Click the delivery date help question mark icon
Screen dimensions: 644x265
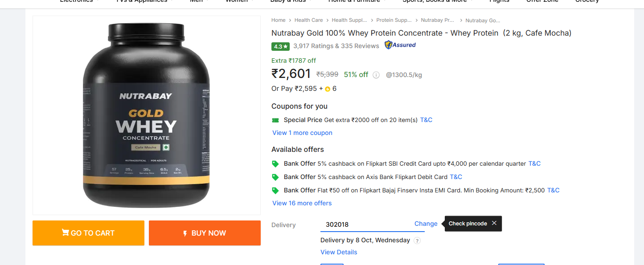pyautogui.click(x=417, y=241)
